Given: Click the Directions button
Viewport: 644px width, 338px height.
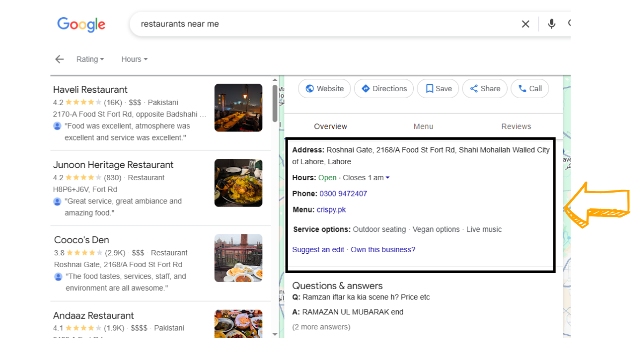Looking at the screenshot, I should [384, 89].
